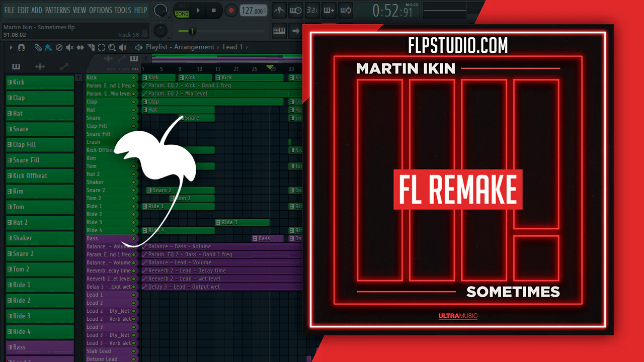Click the Play button in the transport
Viewport: 644px width, 362px height.
198,10
